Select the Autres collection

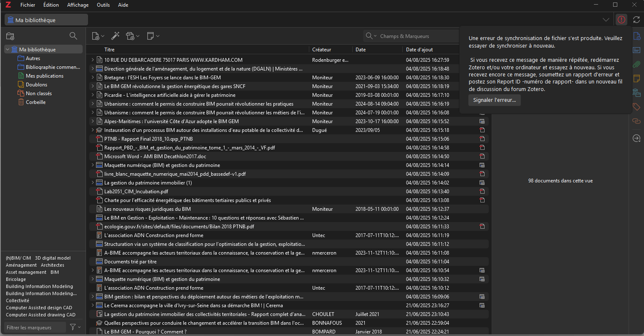[33, 58]
